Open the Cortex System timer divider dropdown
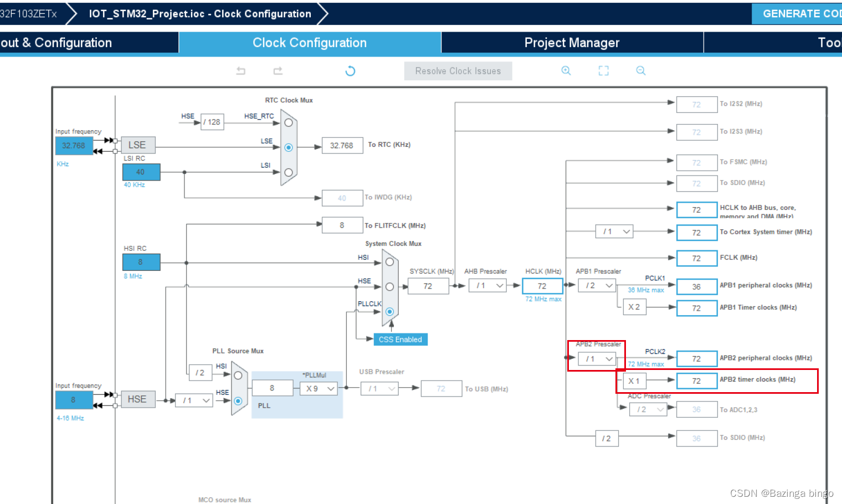Screen dimensions: 842x504 coord(614,232)
